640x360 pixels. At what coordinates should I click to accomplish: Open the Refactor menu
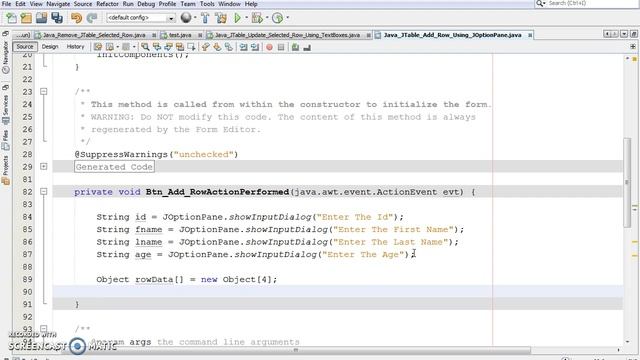(x=107, y=4)
